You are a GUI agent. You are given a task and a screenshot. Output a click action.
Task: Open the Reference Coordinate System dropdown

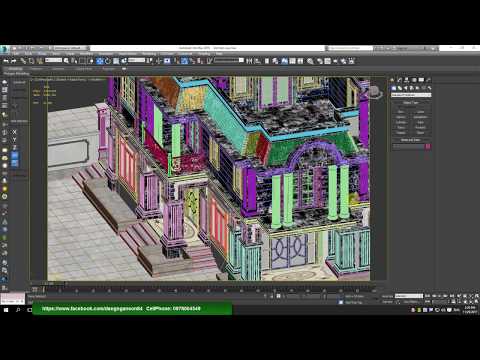(x=137, y=60)
